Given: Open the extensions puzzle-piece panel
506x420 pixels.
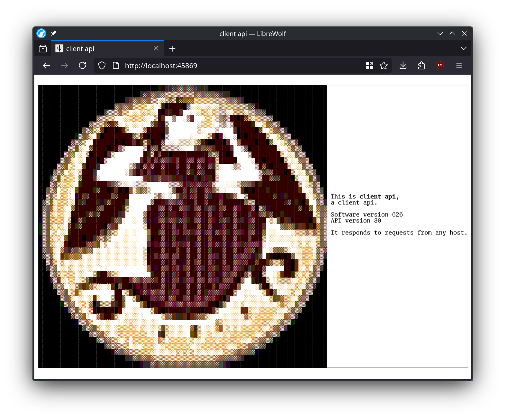Looking at the screenshot, I should (421, 65).
